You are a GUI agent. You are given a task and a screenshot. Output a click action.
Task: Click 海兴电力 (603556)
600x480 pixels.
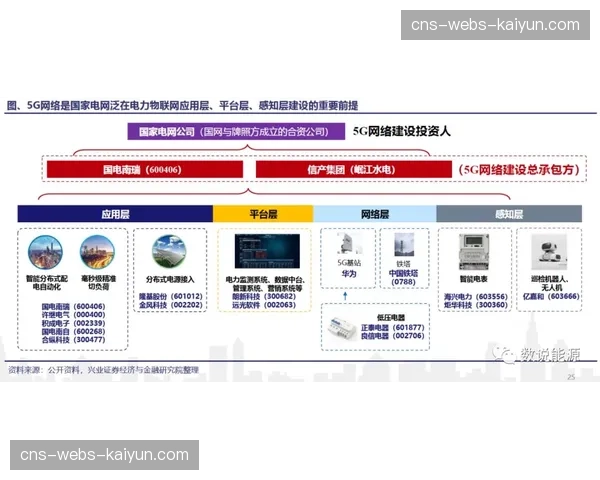(476, 297)
